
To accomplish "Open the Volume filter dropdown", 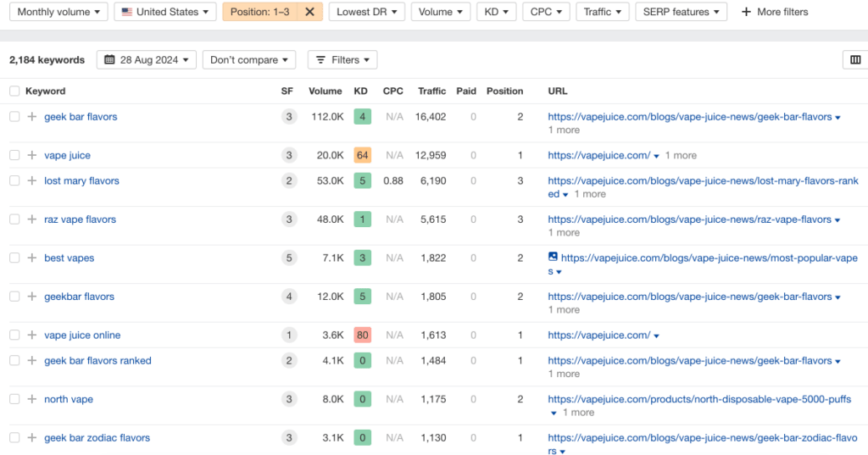I will pos(441,12).
